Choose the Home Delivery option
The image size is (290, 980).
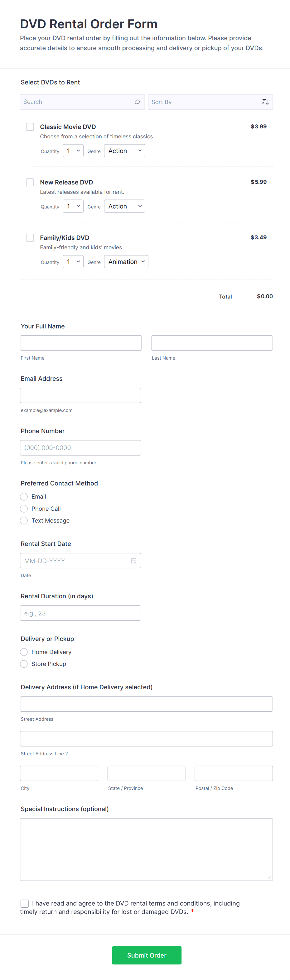(24, 652)
